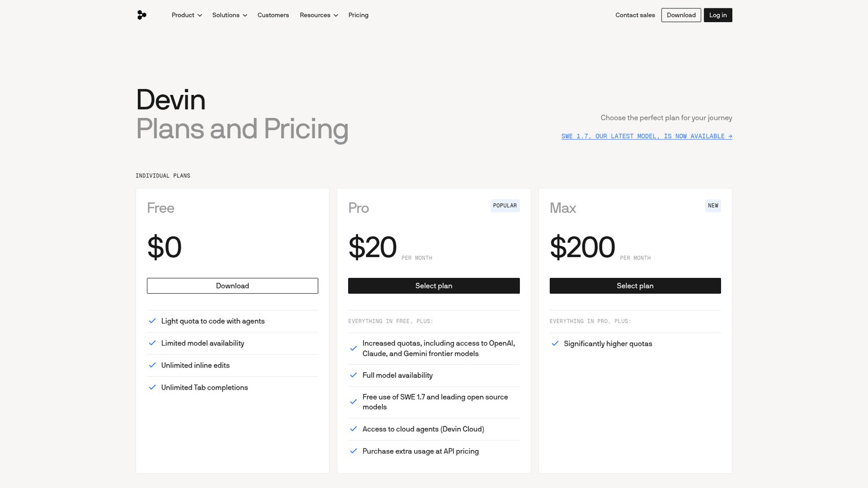Click checkmark beside Unlimited inline edits
868x488 pixels.
pyautogui.click(x=152, y=365)
